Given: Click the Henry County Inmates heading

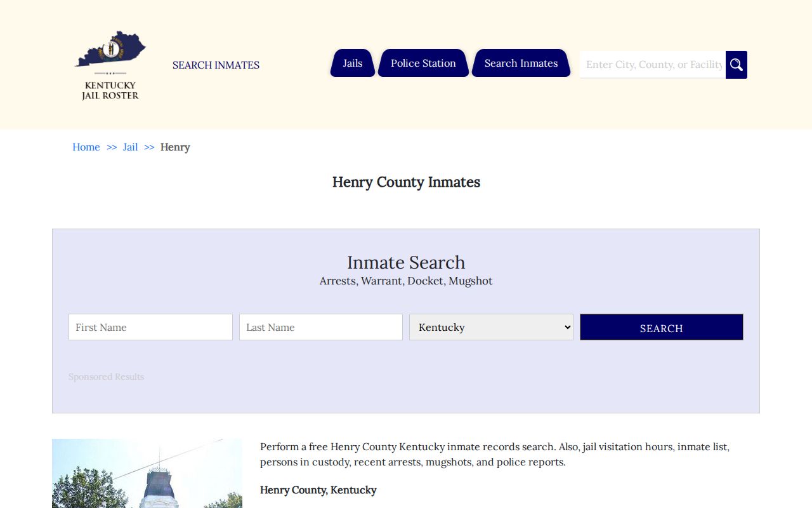Looking at the screenshot, I should (x=406, y=182).
